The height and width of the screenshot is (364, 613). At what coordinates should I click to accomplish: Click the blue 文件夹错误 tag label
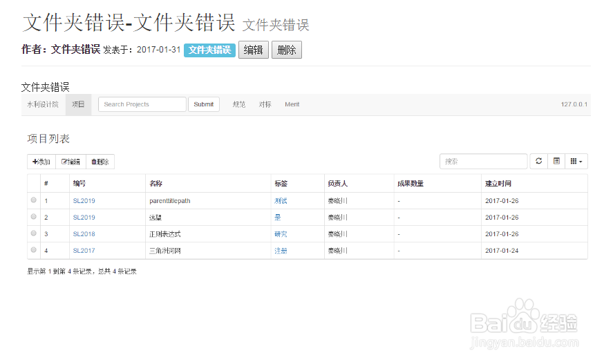209,50
